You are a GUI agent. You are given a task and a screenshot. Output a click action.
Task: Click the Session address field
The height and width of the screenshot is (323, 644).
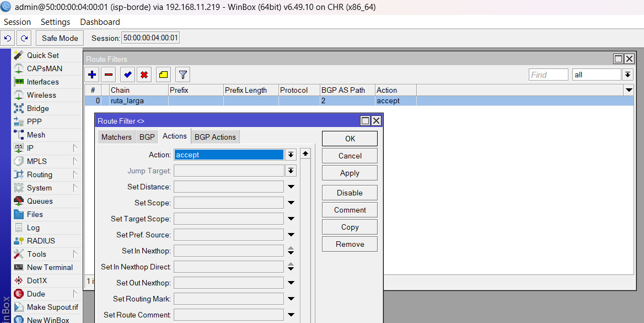pyautogui.click(x=151, y=38)
